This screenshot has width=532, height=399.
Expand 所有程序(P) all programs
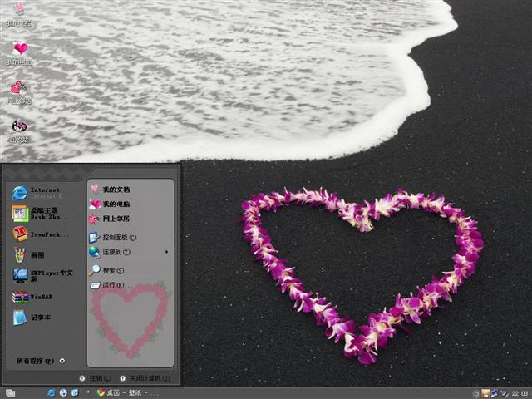[41, 361]
